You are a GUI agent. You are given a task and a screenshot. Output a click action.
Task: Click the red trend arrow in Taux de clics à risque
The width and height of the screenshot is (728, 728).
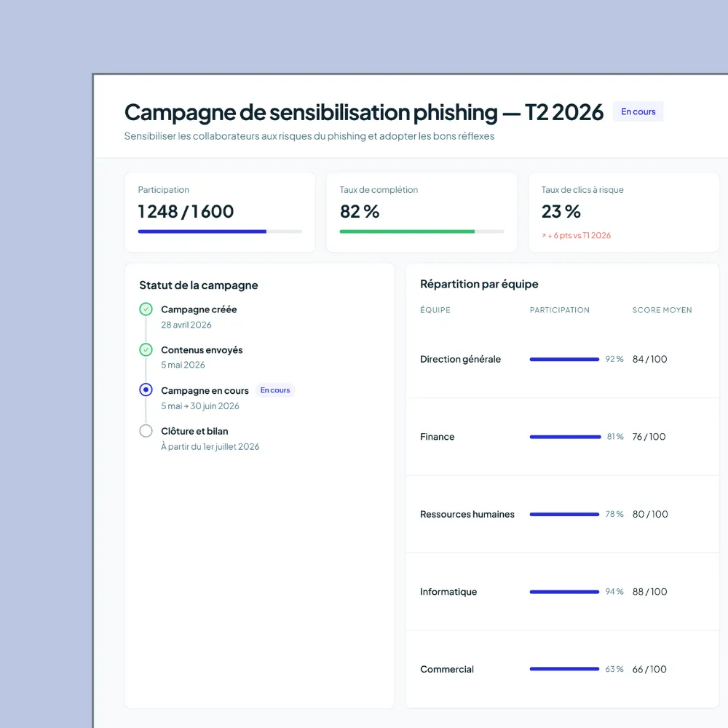(x=544, y=236)
